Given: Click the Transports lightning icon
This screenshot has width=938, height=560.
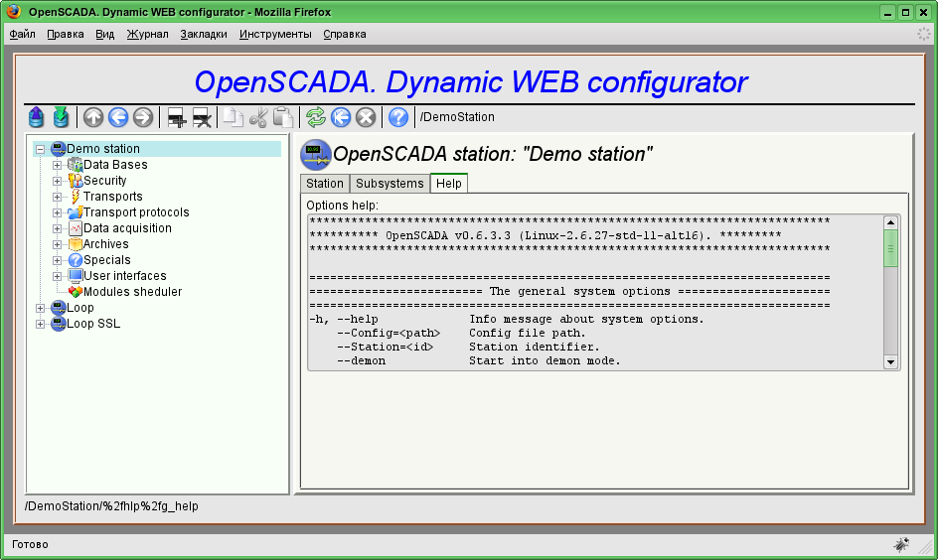Looking at the screenshot, I should (75, 196).
